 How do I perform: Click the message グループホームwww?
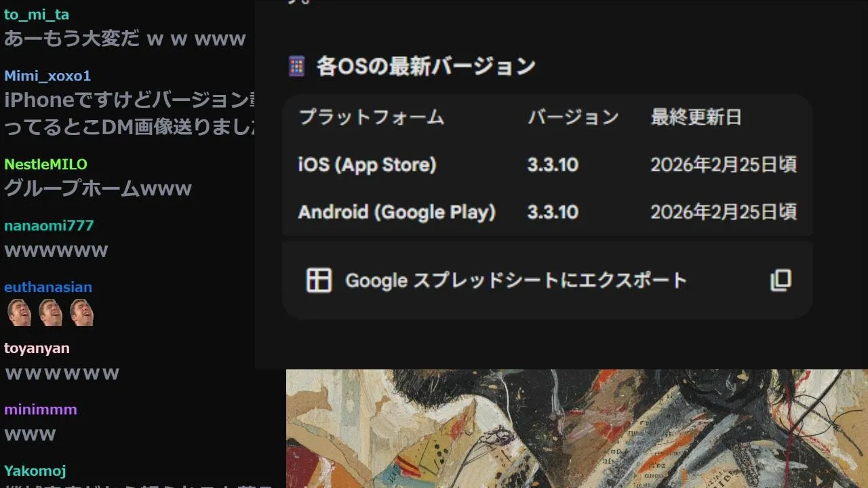(98, 188)
